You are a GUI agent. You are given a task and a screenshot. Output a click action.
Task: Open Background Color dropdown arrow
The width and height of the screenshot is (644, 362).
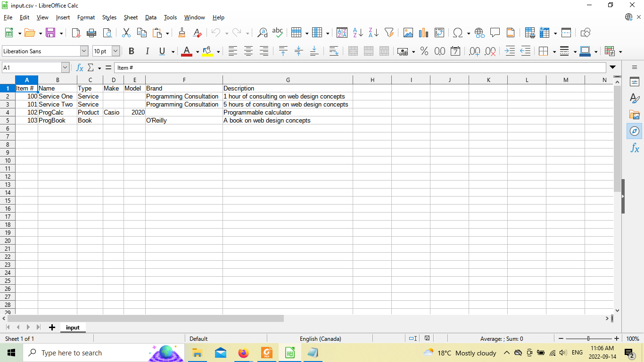coord(217,51)
